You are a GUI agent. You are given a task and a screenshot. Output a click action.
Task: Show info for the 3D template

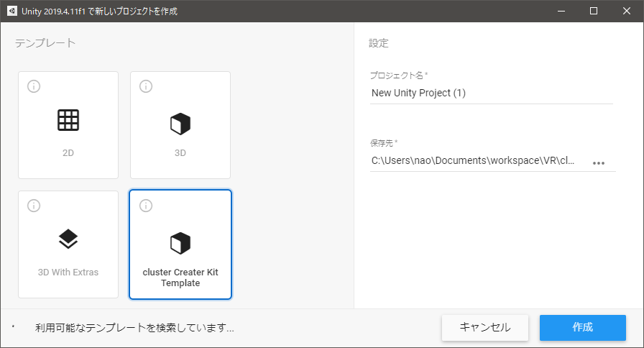point(146,86)
